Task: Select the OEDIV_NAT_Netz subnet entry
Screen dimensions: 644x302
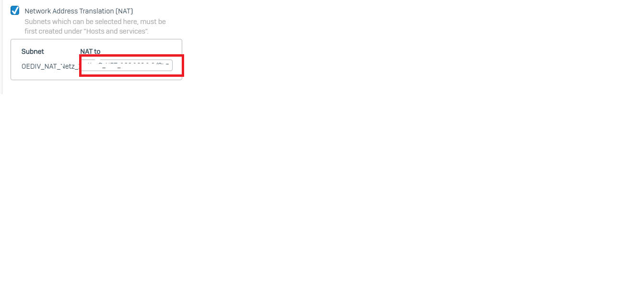Action: coord(50,66)
